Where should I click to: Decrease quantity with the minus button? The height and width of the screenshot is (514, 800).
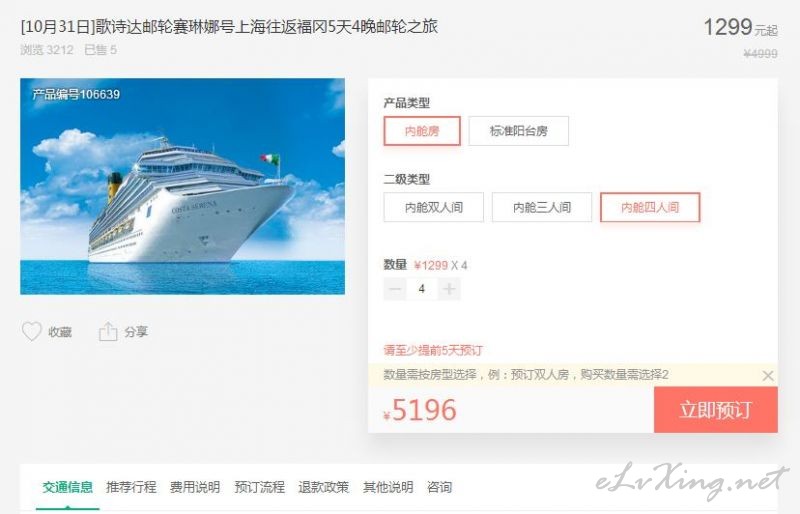(x=395, y=289)
